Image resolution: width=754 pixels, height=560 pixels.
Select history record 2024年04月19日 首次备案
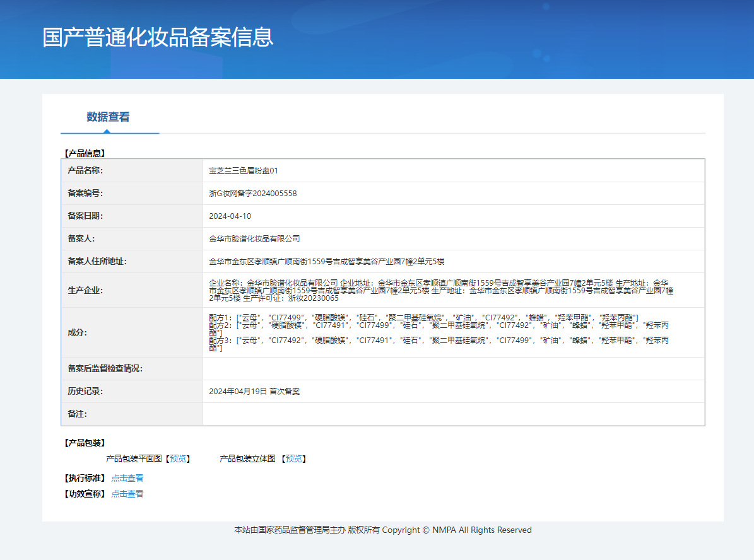254,391
